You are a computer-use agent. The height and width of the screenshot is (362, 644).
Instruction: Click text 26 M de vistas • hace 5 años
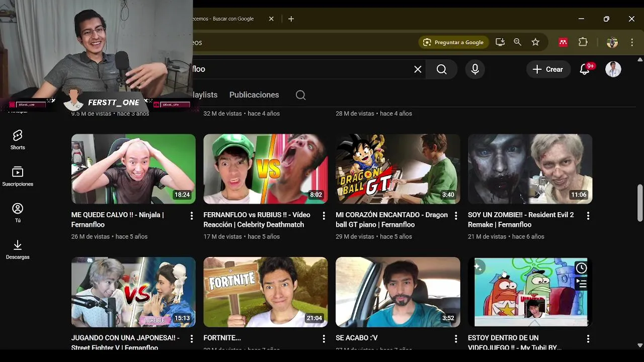(109, 236)
